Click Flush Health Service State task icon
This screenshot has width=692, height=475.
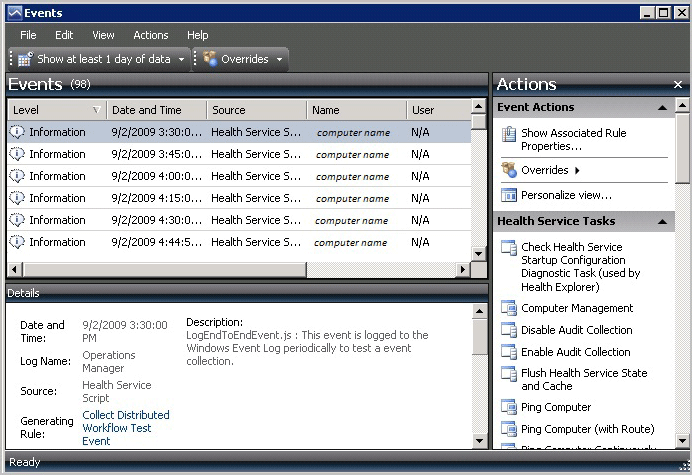tap(509, 374)
